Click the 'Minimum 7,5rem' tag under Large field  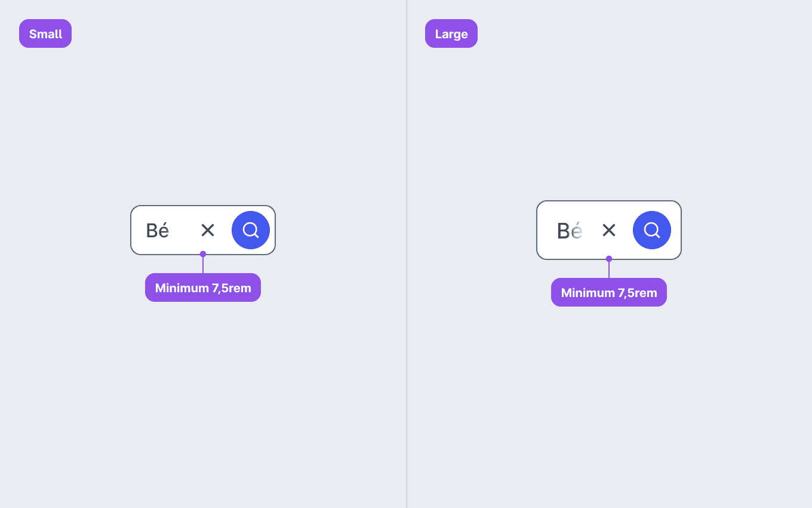[609, 292]
